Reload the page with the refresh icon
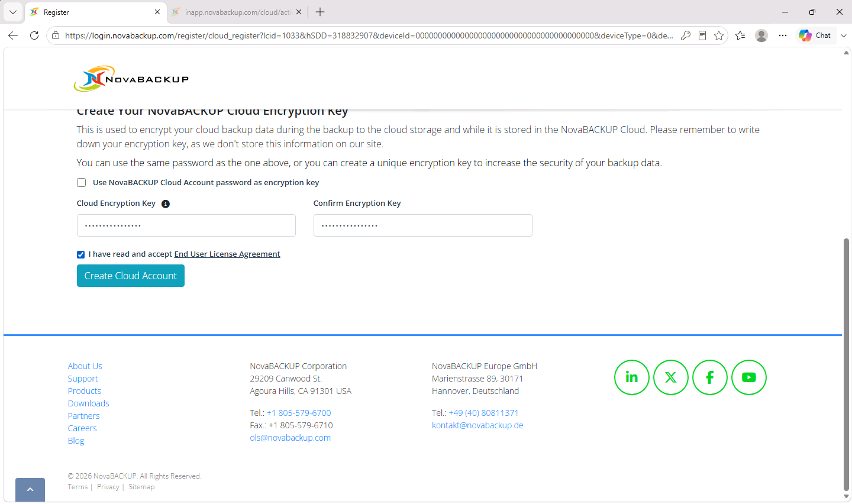Viewport: 852px width, 504px height. [x=34, y=35]
